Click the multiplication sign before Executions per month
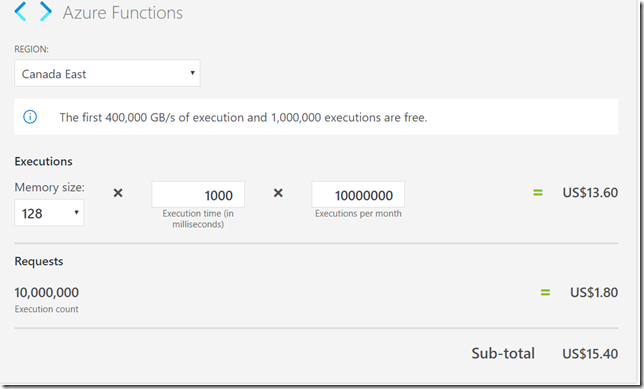644x389 pixels. tap(278, 193)
